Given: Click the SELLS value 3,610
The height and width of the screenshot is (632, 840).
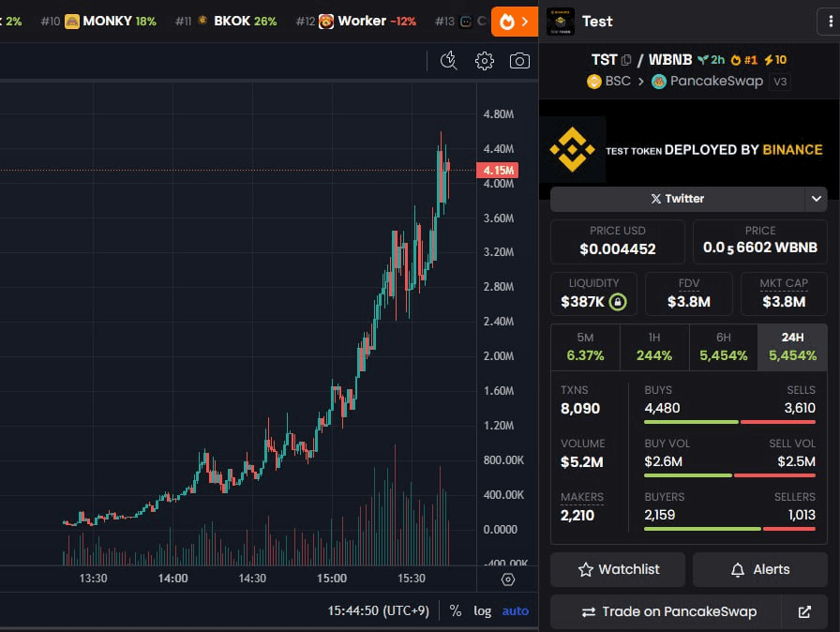Looking at the screenshot, I should point(800,408).
